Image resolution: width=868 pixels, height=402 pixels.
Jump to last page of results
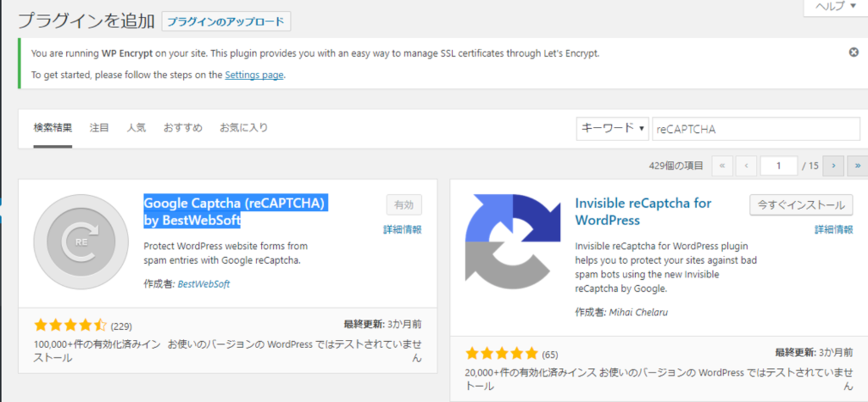tap(857, 166)
